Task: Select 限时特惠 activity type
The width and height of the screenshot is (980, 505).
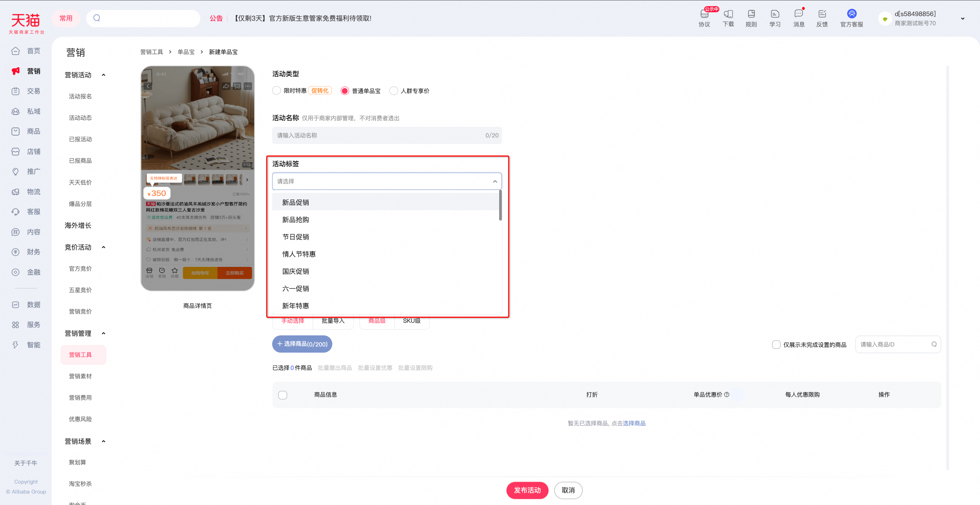Action: pyautogui.click(x=276, y=90)
